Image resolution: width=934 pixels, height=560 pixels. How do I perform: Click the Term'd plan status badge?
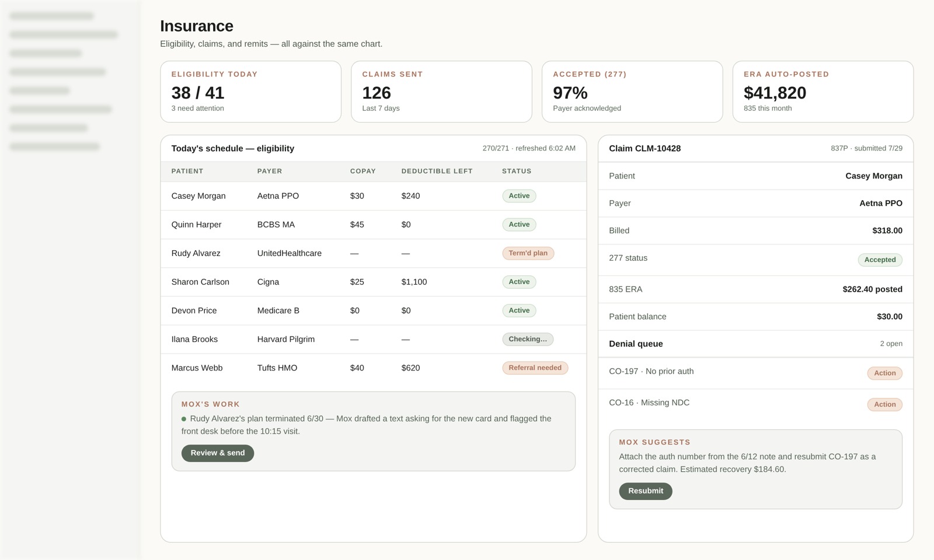tap(528, 253)
